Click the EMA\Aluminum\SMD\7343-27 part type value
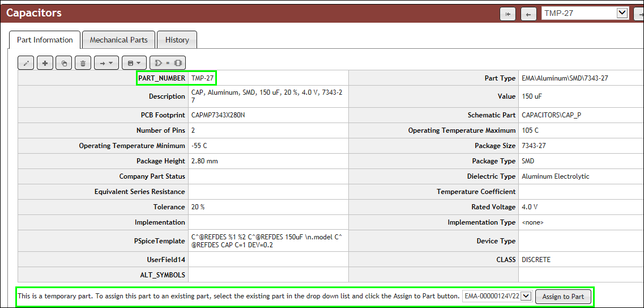This screenshot has width=644, height=308. tap(565, 78)
